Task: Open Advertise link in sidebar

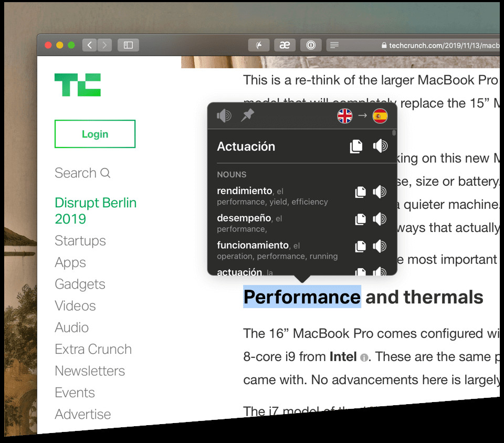Action: (x=82, y=414)
